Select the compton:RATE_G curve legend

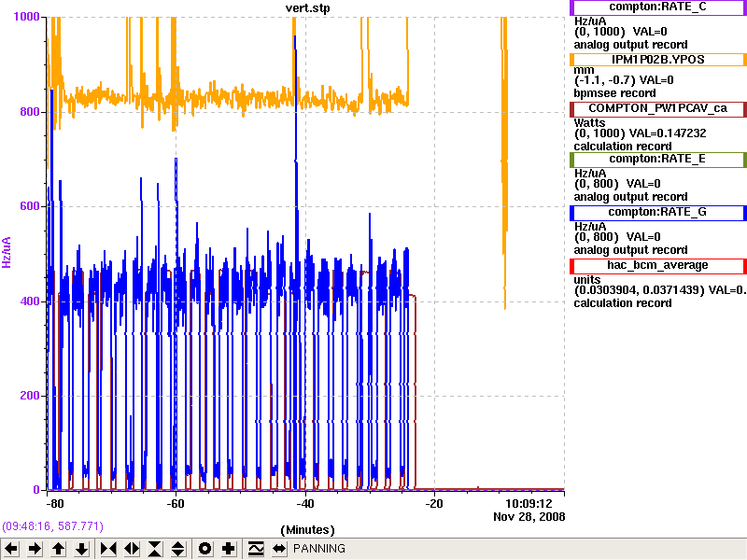click(658, 213)
